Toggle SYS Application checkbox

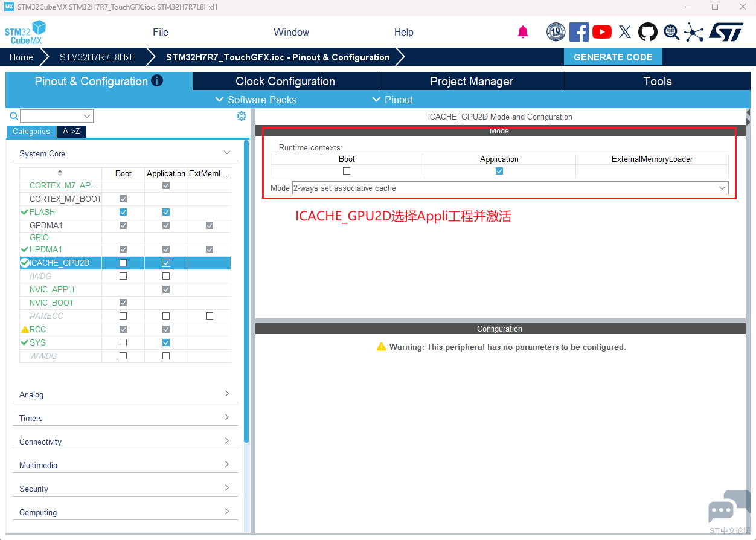[x=166, y=342]
